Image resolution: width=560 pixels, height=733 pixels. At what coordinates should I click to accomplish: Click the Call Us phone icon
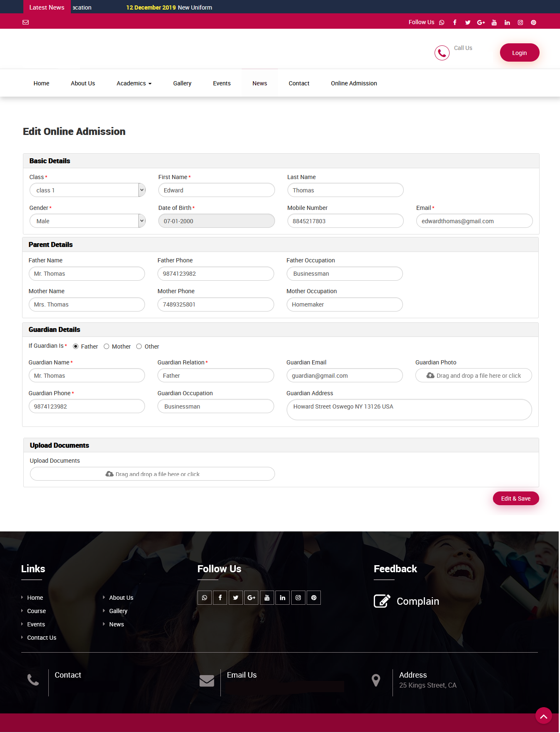point(442,53)
